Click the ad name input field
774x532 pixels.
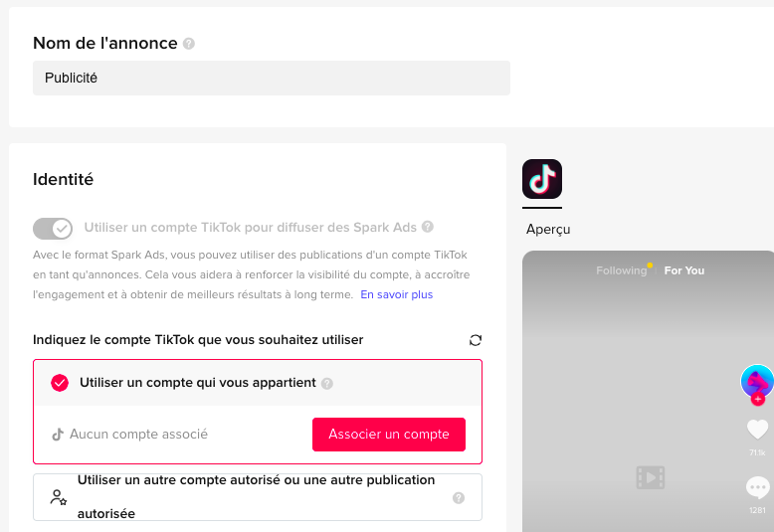(x=272, y=78)
